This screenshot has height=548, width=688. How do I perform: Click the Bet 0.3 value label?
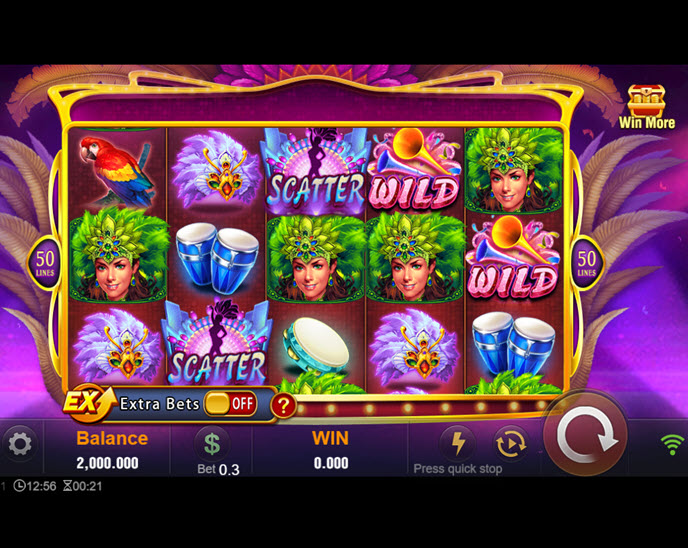pos(218,469)
